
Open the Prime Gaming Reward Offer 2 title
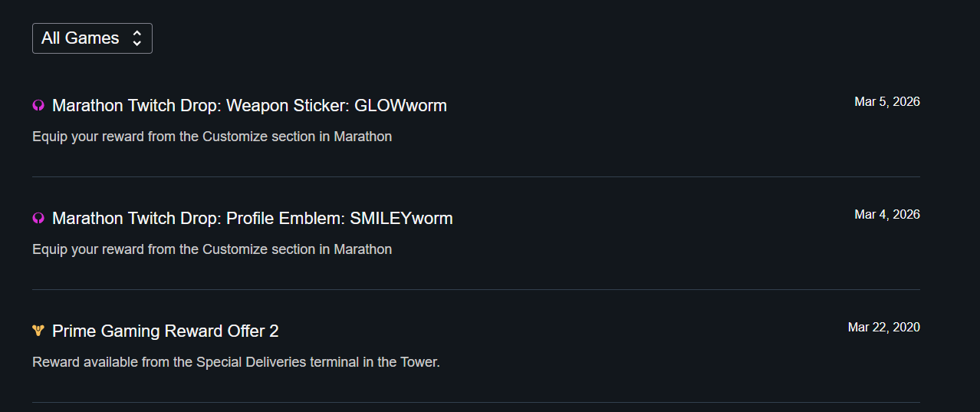point(165,331)
